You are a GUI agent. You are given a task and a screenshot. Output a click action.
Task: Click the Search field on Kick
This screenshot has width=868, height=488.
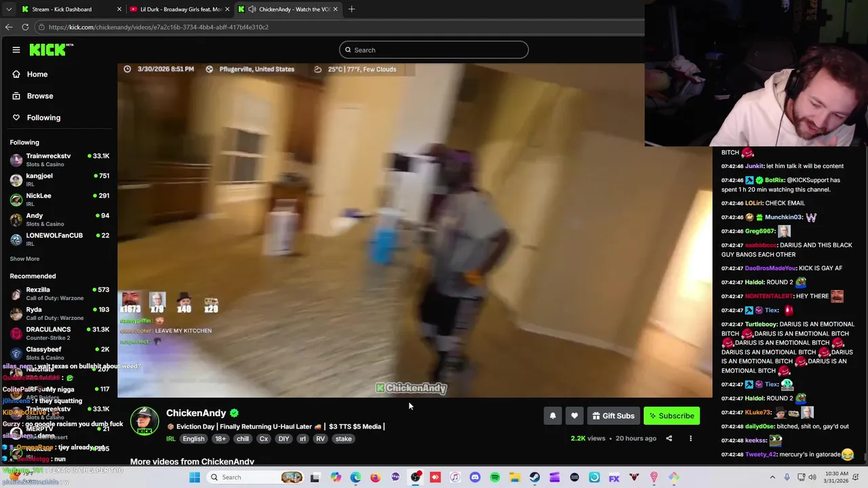[x=434, y=49]
